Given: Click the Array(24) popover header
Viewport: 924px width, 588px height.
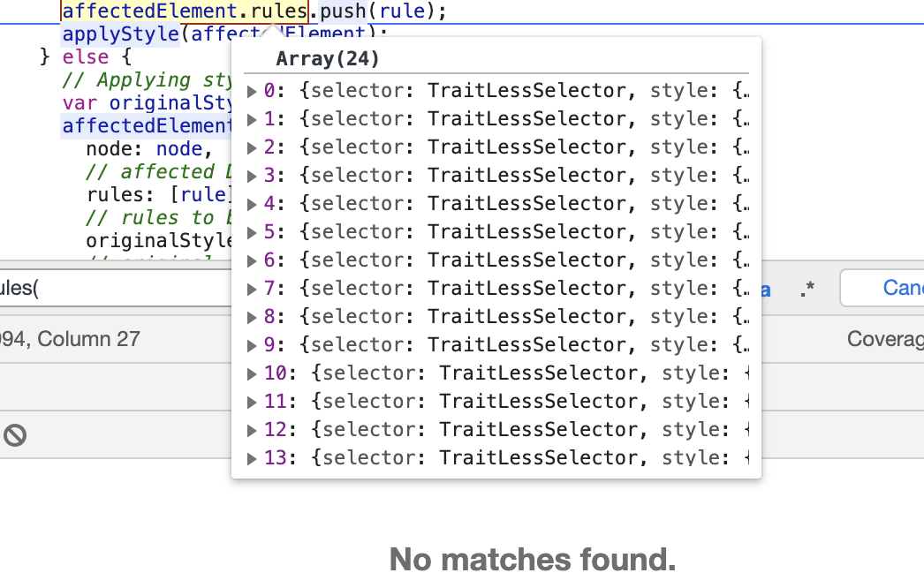Looking at the screenshot, I should [x=327, y=58].
